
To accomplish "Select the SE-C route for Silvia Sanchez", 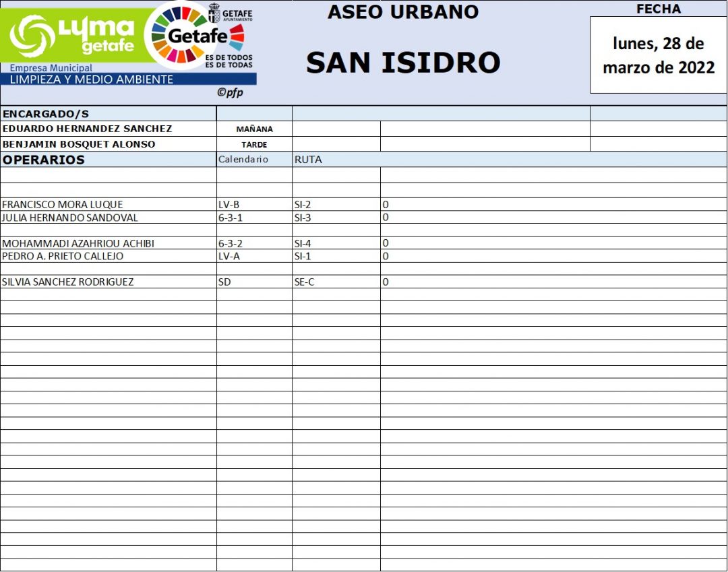I will tap(304, 282).
